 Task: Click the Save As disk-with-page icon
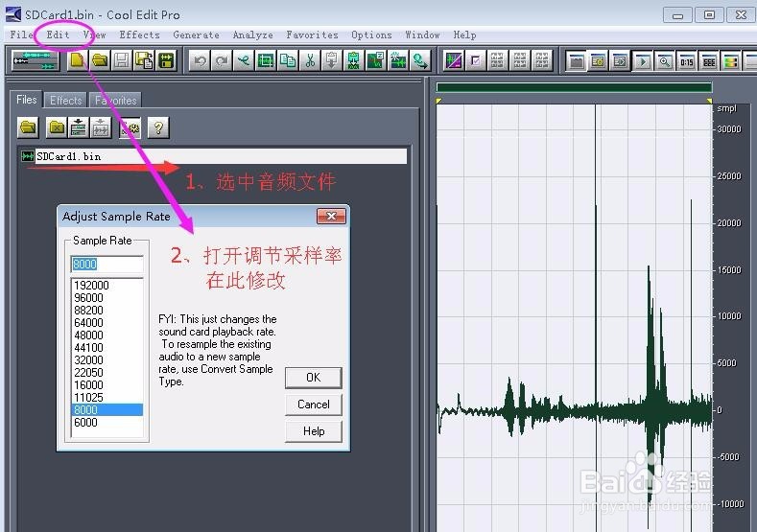(x=144, y=60)
